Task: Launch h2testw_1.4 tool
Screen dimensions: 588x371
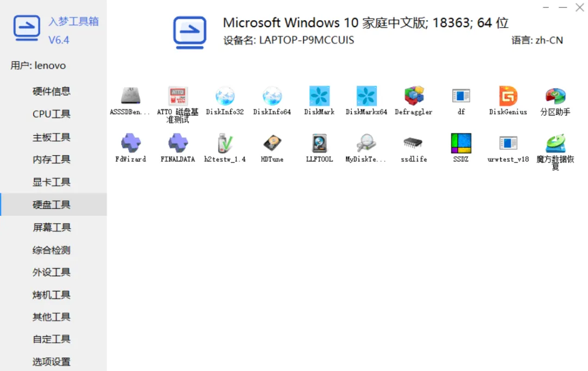Action: 225,148
